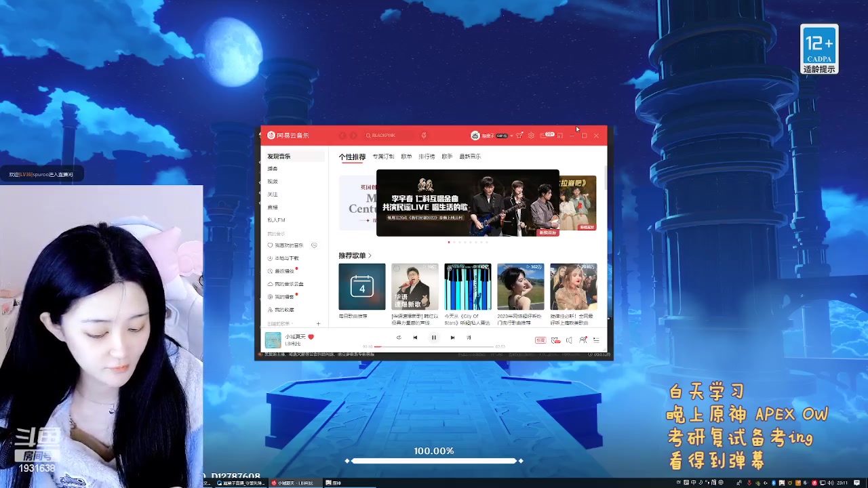Open 我的播客 entry
The height and width of the screenshot is (488, 868).
(281, 297)
